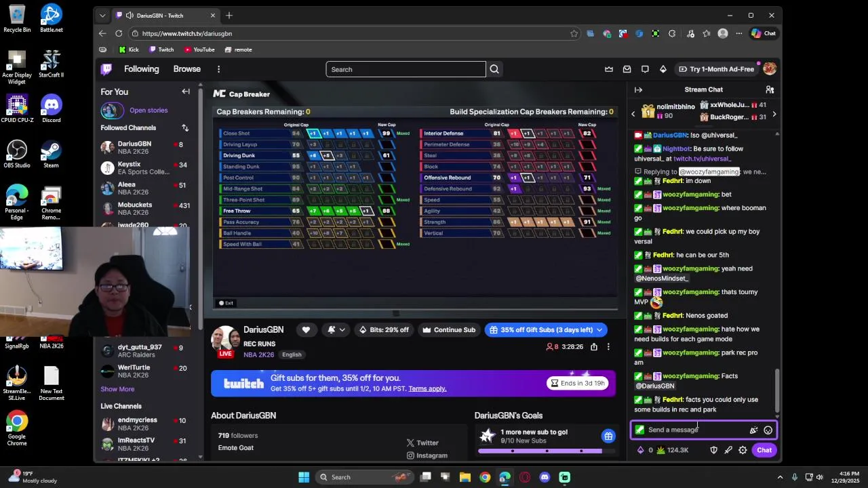The height and width of the screenshot is (488, 868).
Task: Open Mobuckets in Followed Channels
Action: (146, 209)
